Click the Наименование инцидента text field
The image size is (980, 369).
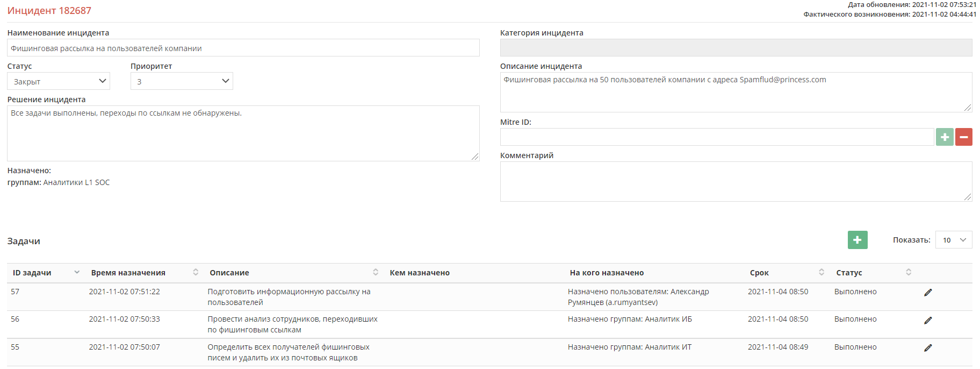243,48
